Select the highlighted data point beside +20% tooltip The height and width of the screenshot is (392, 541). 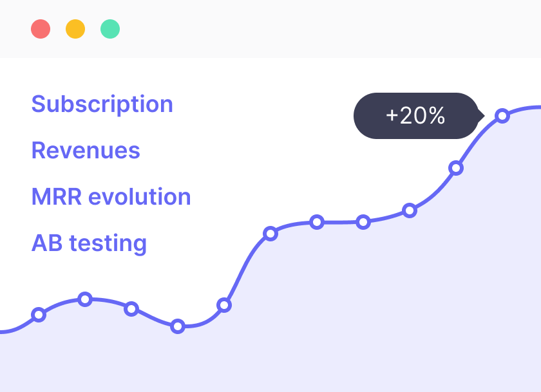(x=502, y=115)
